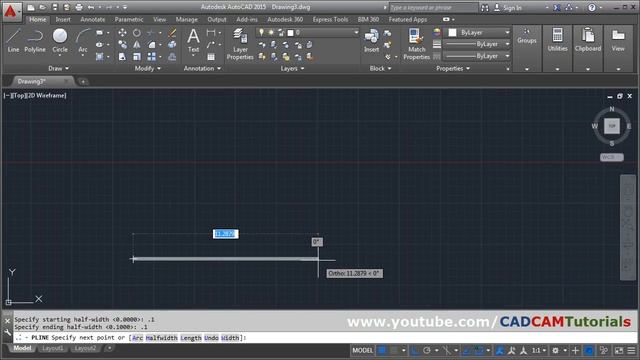Click the Array tool icon
The height and width of the screenshot is (360, 640).
tap(151, 57)
